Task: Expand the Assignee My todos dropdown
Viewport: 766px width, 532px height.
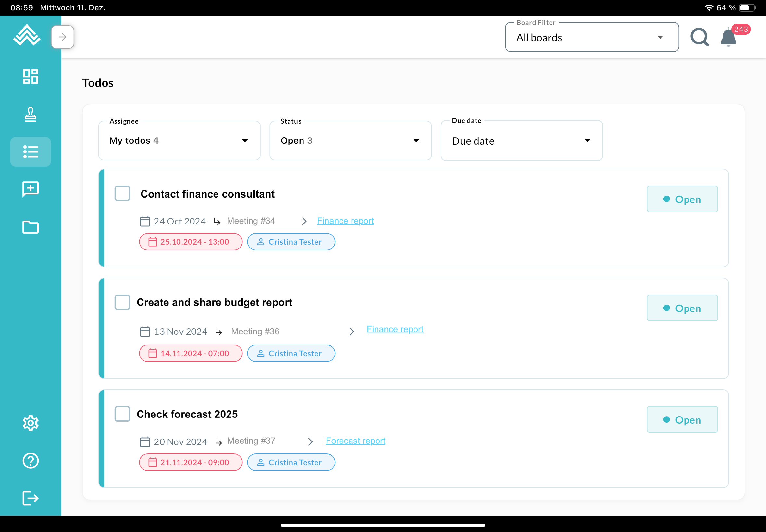Action: 179,141
